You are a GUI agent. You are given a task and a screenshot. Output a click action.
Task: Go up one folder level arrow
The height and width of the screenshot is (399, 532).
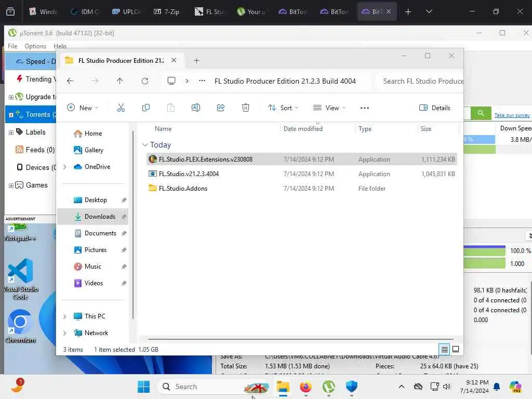(x=120, y=81)
